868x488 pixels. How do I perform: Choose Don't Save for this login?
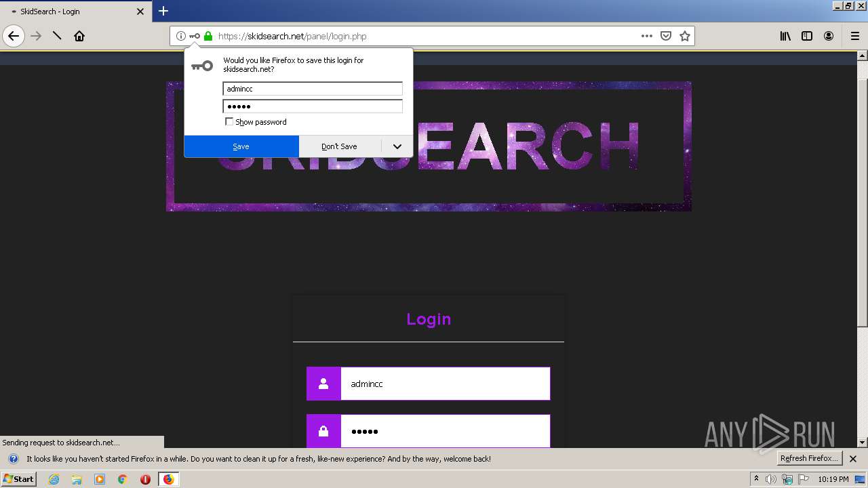pyautogui.click(x=340, y=146)
